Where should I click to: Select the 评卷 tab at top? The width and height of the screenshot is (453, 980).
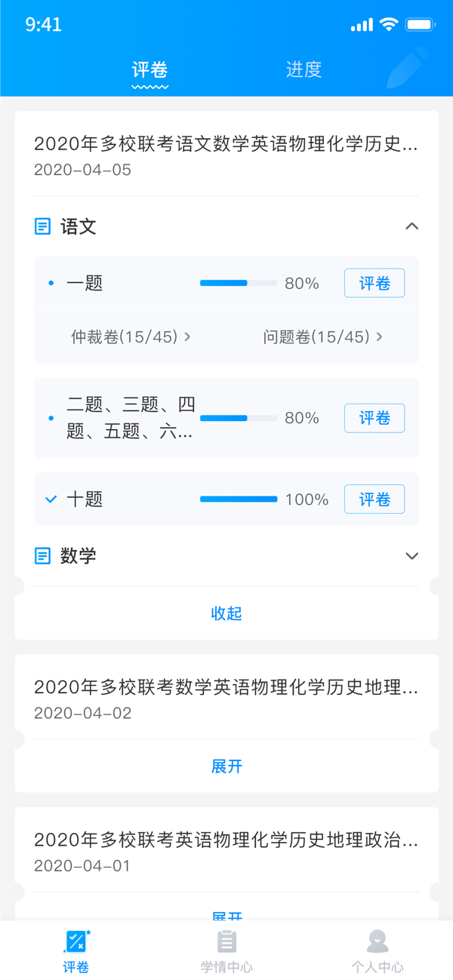149,70
